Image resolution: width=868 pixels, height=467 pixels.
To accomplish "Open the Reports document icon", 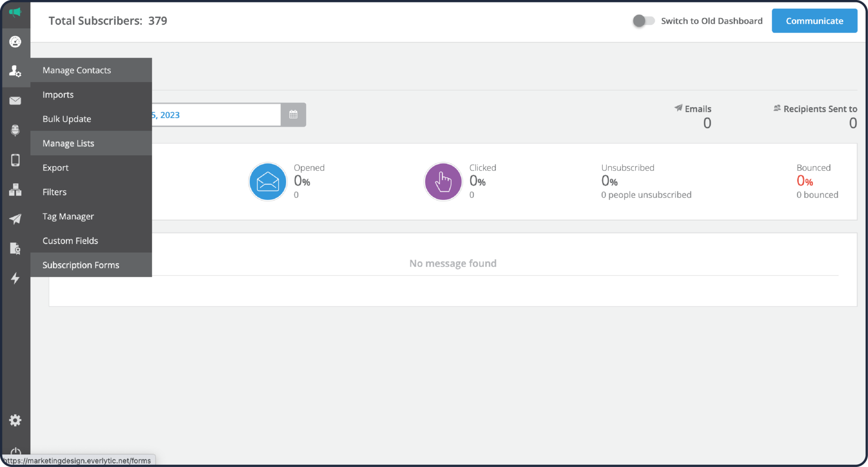I will [15, 248].
